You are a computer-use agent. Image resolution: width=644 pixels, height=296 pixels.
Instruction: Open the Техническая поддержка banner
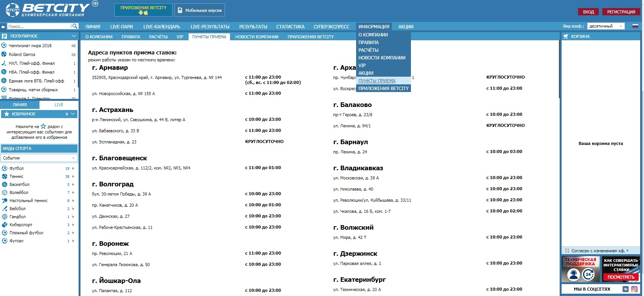(x=581, y=269)
